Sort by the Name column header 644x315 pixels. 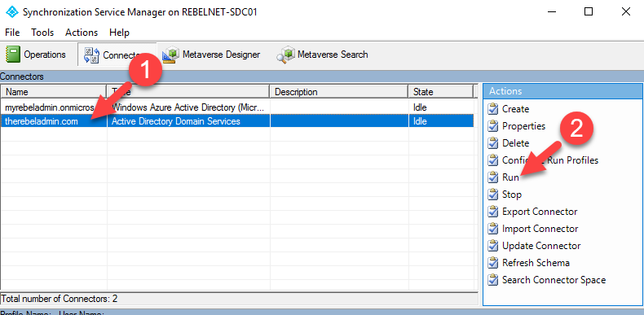click(54, 92)
